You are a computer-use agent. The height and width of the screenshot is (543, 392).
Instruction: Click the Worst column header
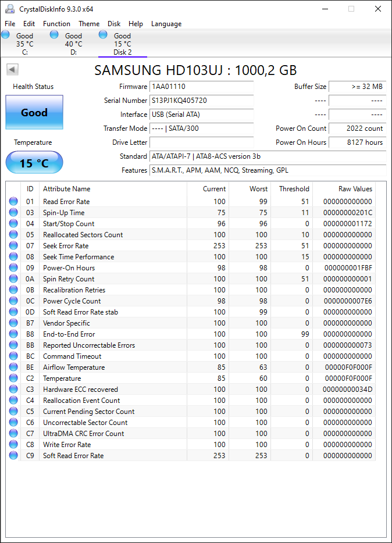point(250,189)
